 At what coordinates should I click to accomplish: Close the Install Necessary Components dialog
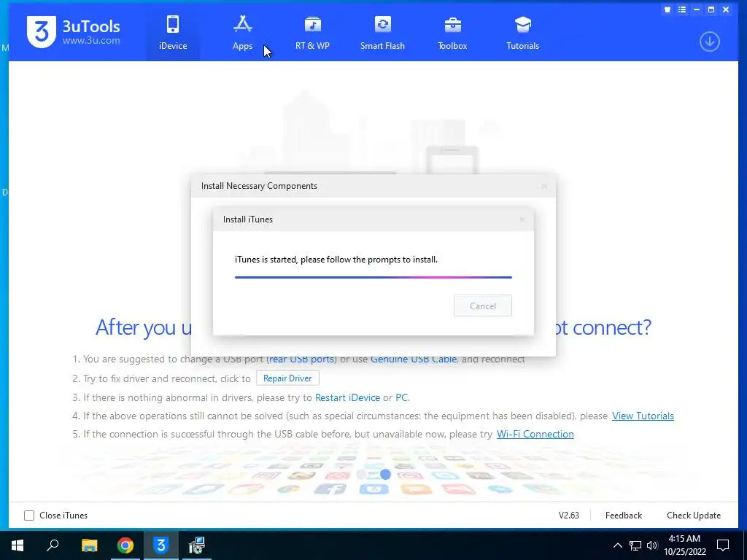[x=544, y=186]
